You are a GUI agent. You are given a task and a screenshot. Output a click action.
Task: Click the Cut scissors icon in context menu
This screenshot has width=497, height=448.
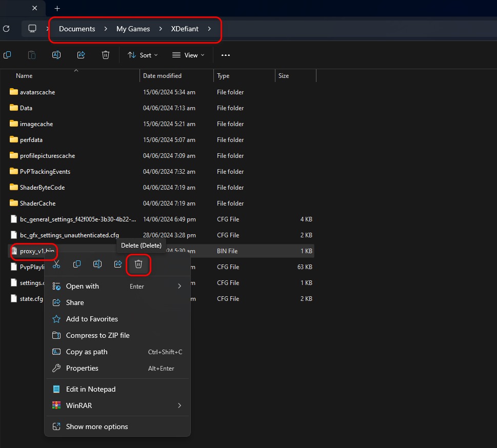[x=56, y=264]
